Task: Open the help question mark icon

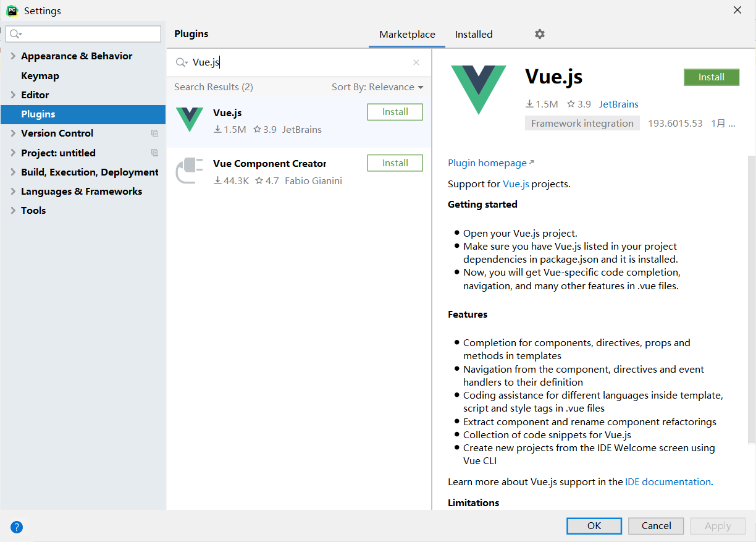Action: (17, 527)
